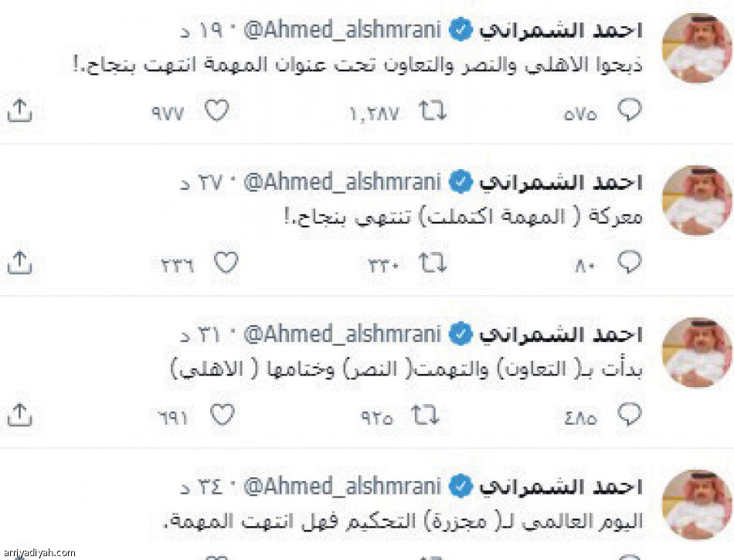Open the share icon on the first tweet
The width and height of the screenshot is (734, 560).
[21, 110]
